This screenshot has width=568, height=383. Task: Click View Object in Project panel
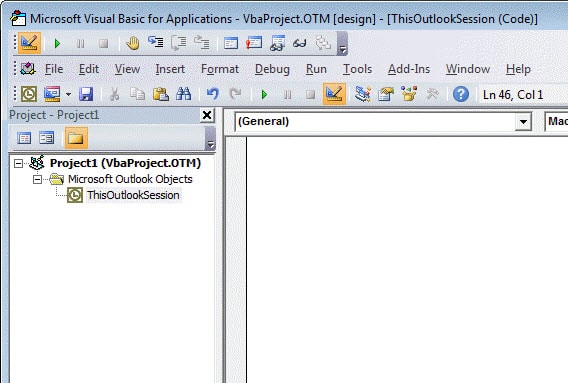tap(47, 138)
